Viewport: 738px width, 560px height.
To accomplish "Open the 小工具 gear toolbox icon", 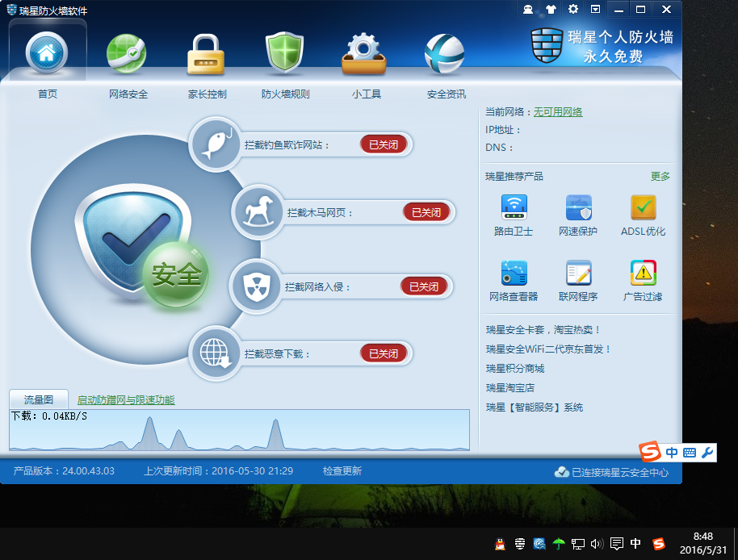I will point(364,53).
